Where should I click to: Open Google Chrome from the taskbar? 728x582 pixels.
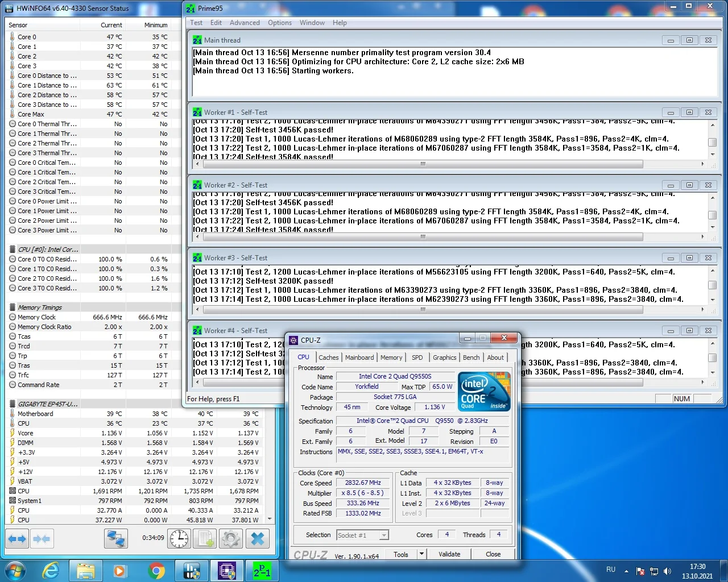(x=156, y=570)
